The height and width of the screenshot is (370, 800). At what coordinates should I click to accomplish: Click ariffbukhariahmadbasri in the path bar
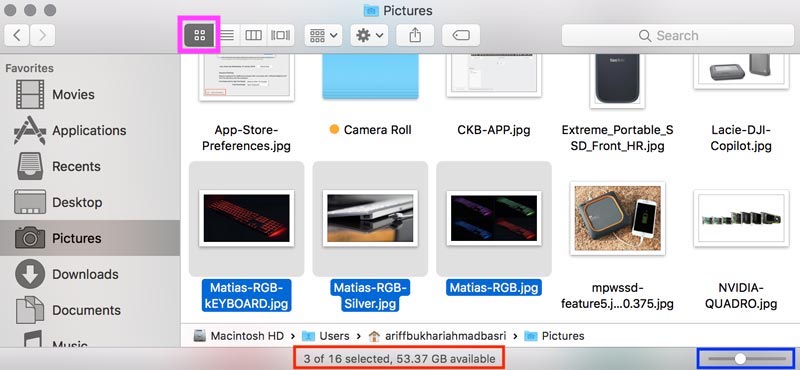click(x=438, y=336)
